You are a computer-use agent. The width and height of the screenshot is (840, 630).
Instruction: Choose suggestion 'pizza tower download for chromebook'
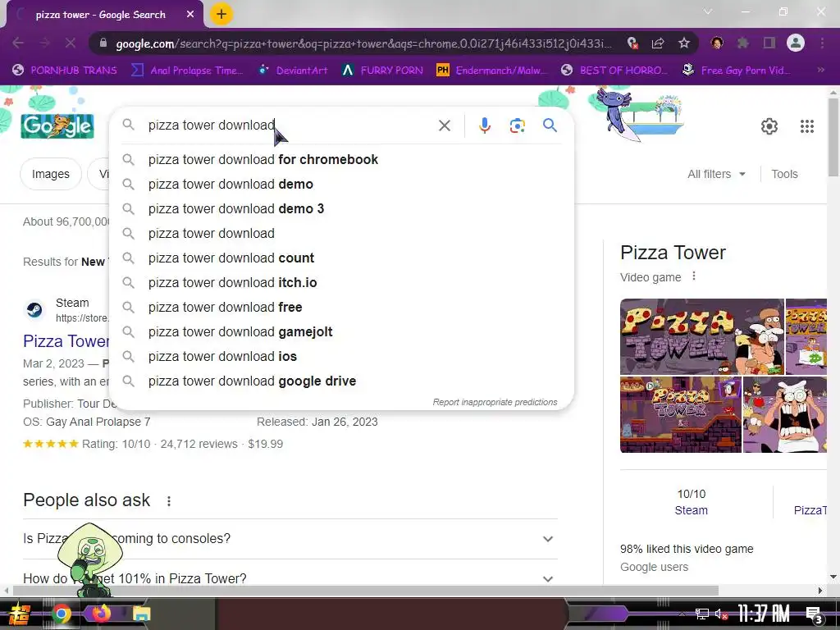click(x=341, y=160)
